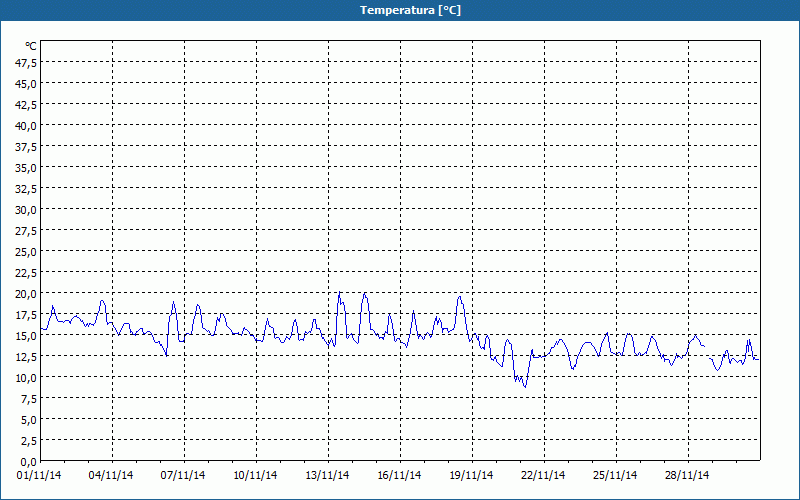Click the 27,5 y-axis label
This screenshot has width=800, height=500.
coord(27,231)
